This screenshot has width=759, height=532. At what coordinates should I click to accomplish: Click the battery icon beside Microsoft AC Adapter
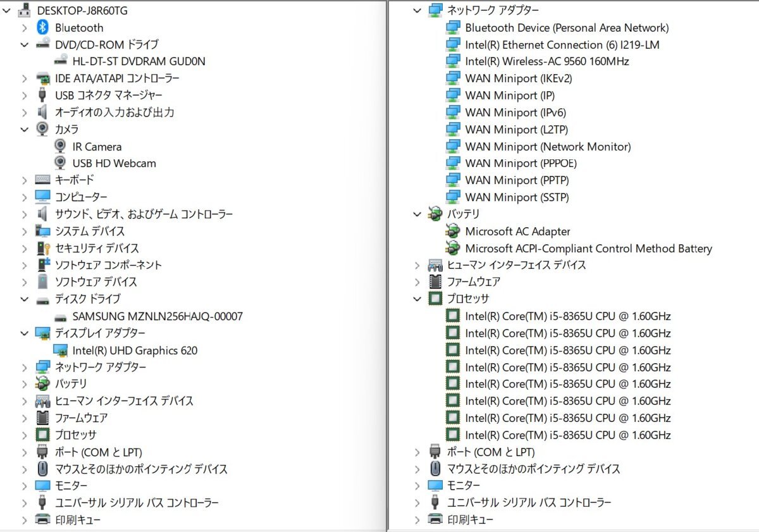[x=453, y=231]
